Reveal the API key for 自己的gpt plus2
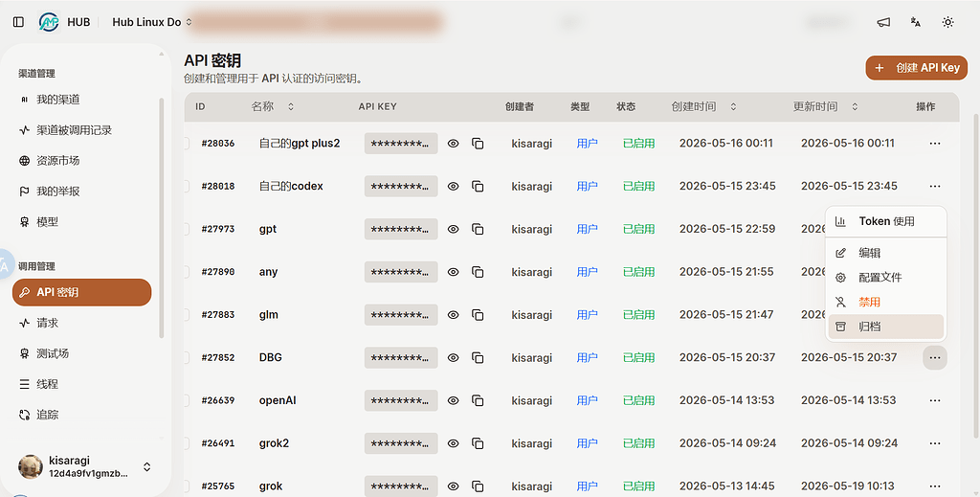Image resolution: width=980 pixels, height=497 pixels. [x=453, y=143]
